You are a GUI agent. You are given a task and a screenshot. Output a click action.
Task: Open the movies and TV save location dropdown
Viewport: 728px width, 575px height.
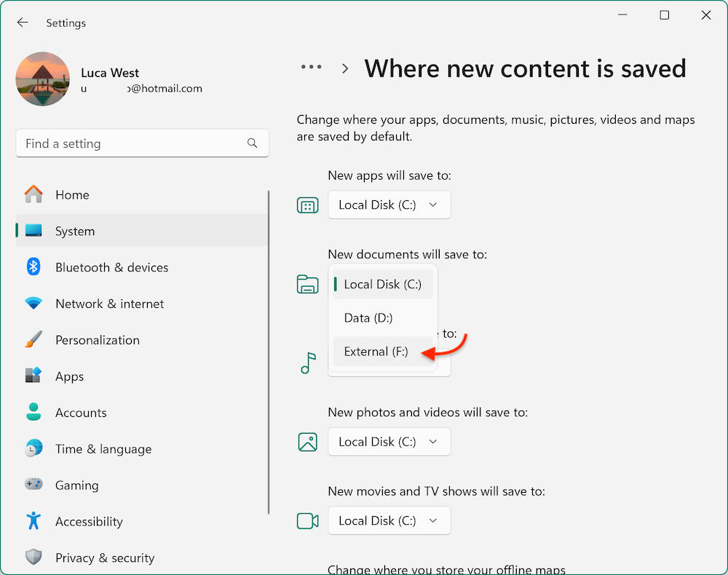[389, 520]
